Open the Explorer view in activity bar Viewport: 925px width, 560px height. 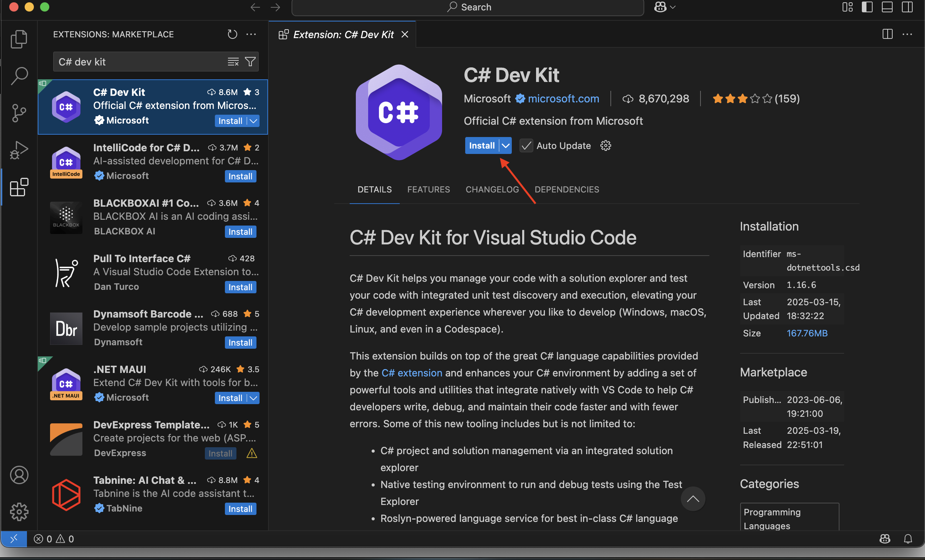coord(19,39)
